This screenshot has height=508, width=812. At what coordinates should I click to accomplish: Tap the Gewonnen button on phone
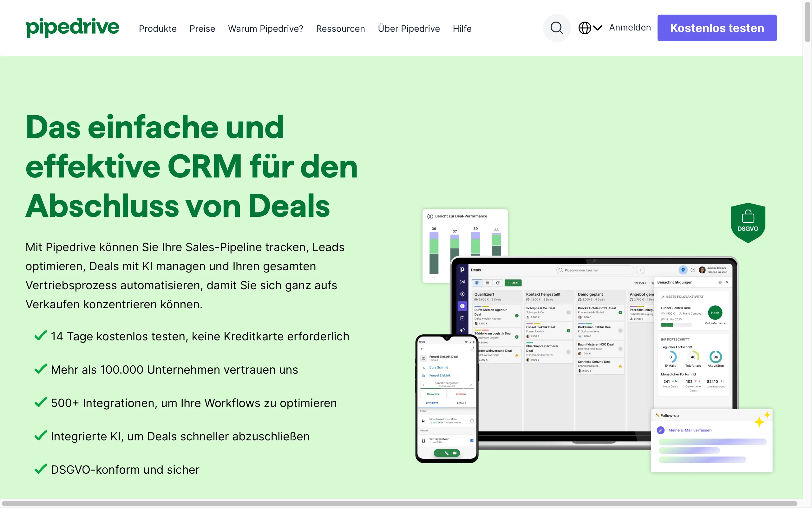[x=433, y=394]
